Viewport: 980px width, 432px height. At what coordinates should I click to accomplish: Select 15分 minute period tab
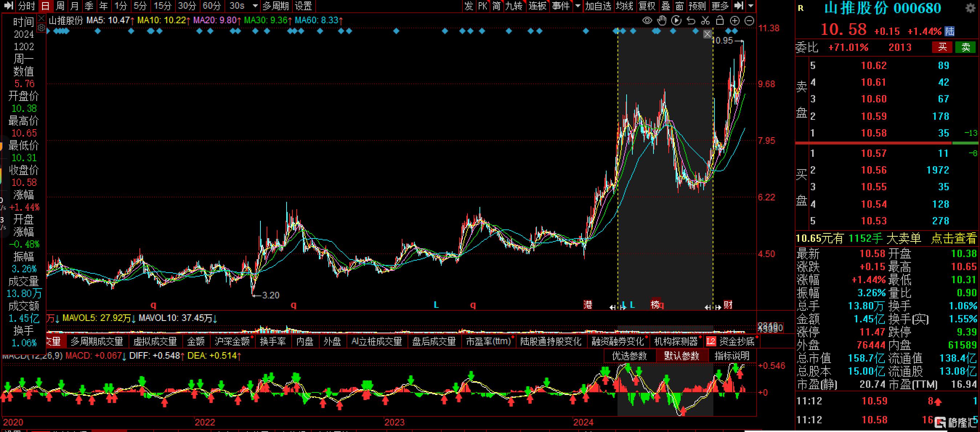[162, 6]
